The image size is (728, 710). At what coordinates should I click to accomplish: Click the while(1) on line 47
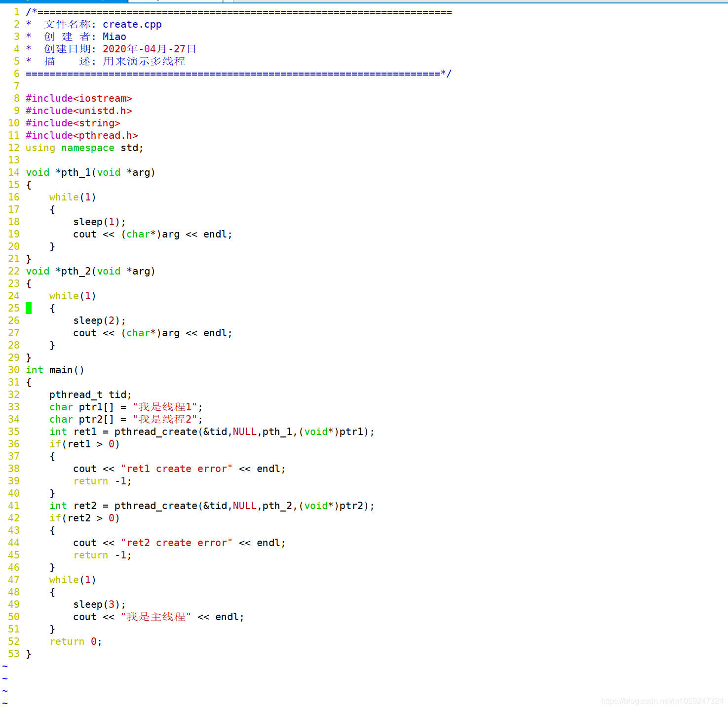(x=73, y=580)
